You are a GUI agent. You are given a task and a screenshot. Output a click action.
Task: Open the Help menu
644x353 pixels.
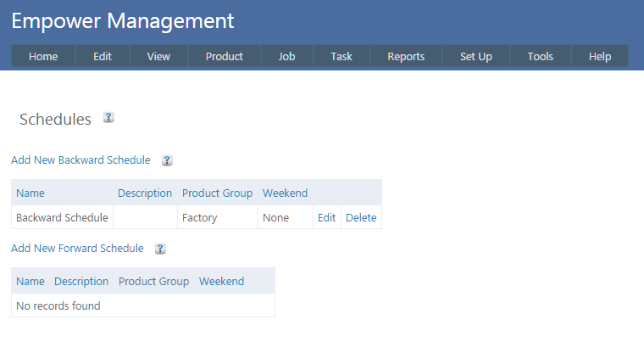coord(600,56)
